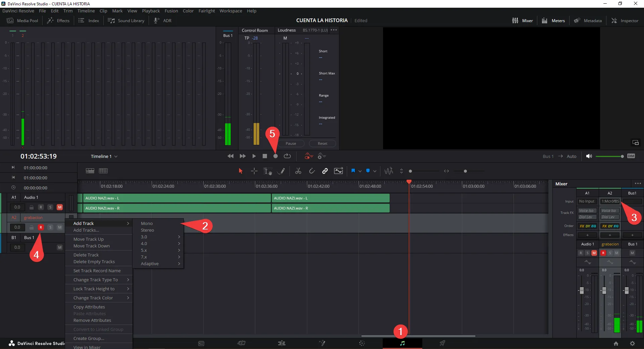The height and width of the screenshot is (349, 644).
Task: Open the Media Pool panel
Action: 22,20
